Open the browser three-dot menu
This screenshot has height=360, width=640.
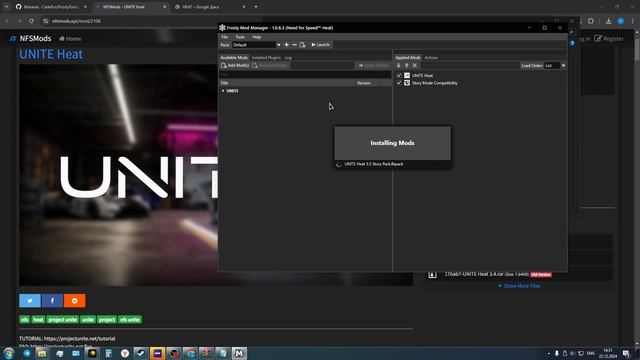click(x=633, y=21)
